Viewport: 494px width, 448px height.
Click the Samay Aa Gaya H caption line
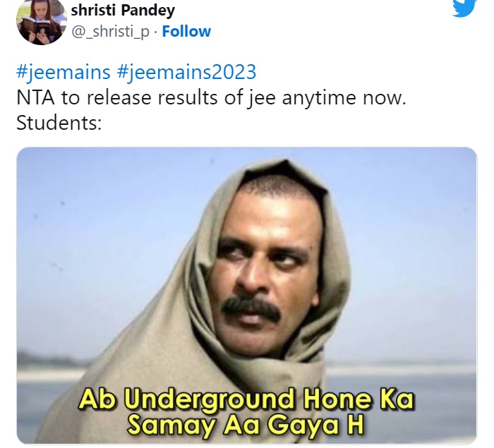(246, 425)
